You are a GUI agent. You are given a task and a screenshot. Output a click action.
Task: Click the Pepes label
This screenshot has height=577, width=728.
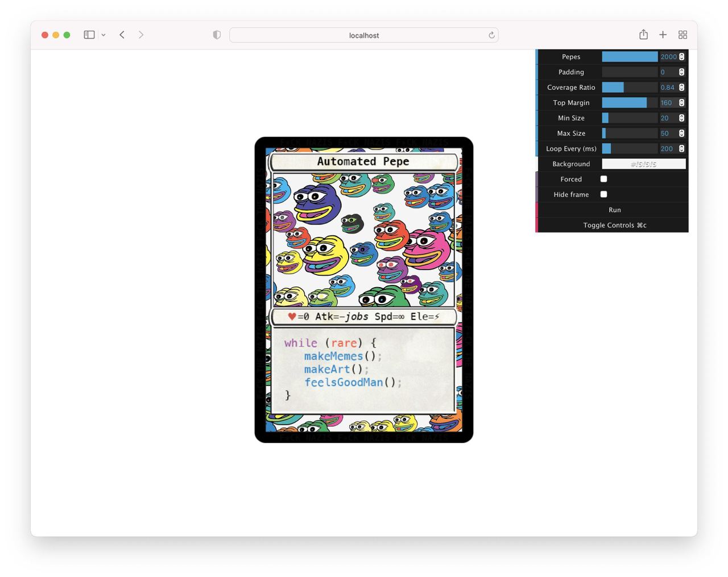tap(571, 57)
